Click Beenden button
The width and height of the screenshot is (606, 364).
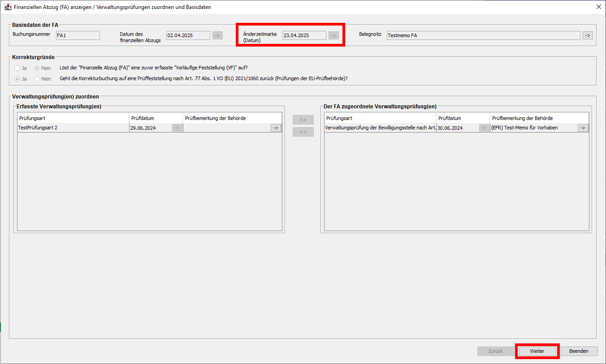[579, 351]
